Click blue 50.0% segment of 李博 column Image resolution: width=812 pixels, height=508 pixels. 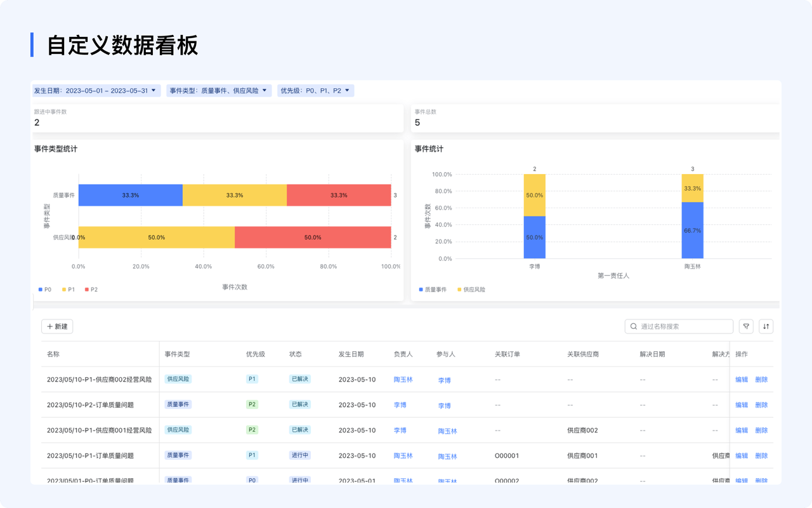click(535, 237)
